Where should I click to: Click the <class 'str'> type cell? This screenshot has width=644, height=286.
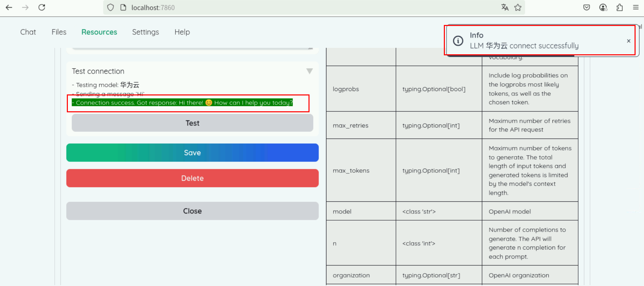click(x=439, y=211)
